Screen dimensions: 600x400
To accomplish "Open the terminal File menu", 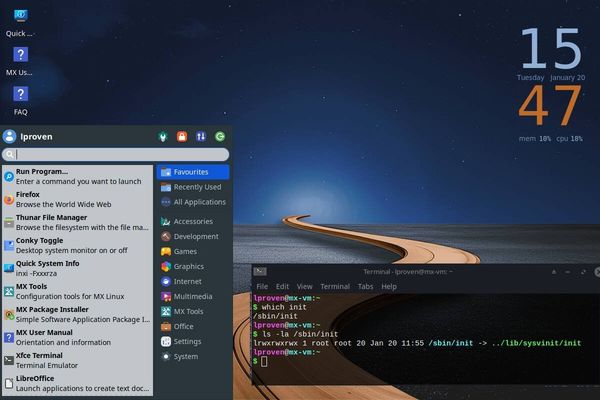I will tap(262, 286).
